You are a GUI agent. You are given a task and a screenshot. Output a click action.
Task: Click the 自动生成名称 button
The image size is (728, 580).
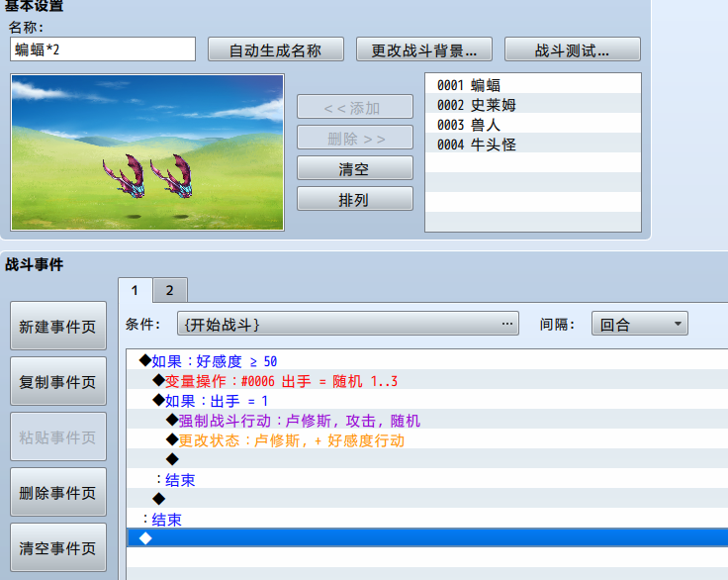click(276, 49)
